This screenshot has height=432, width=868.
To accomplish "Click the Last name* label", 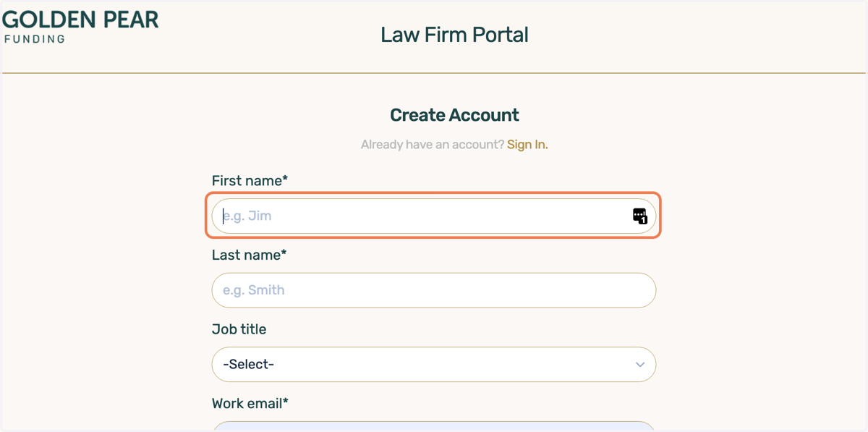I will tap(249, 255).
